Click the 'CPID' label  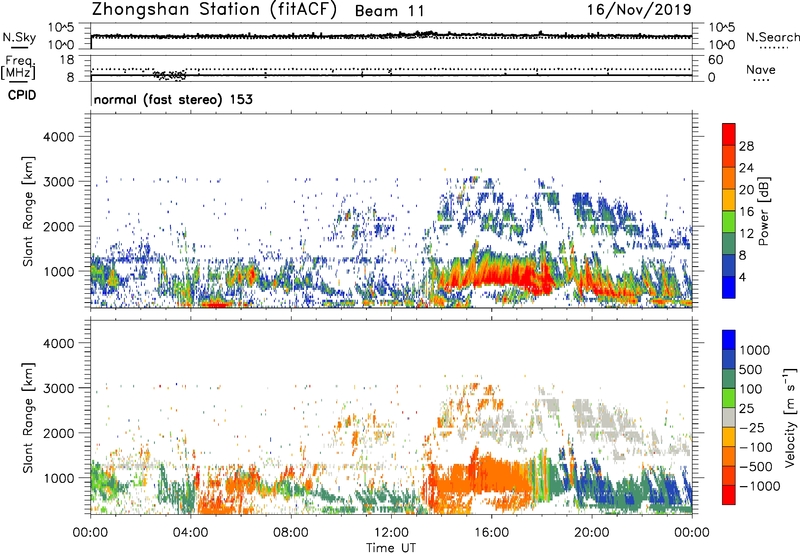(x=22, y=95)
